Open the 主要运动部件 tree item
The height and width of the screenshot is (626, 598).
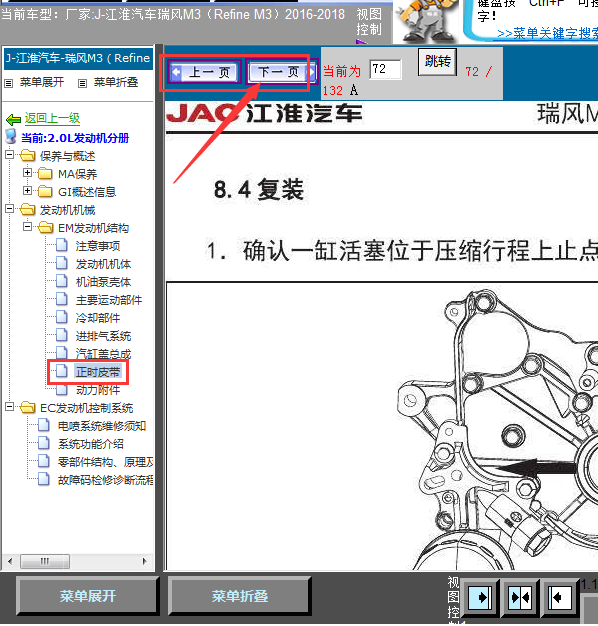(x=109, y=300)
